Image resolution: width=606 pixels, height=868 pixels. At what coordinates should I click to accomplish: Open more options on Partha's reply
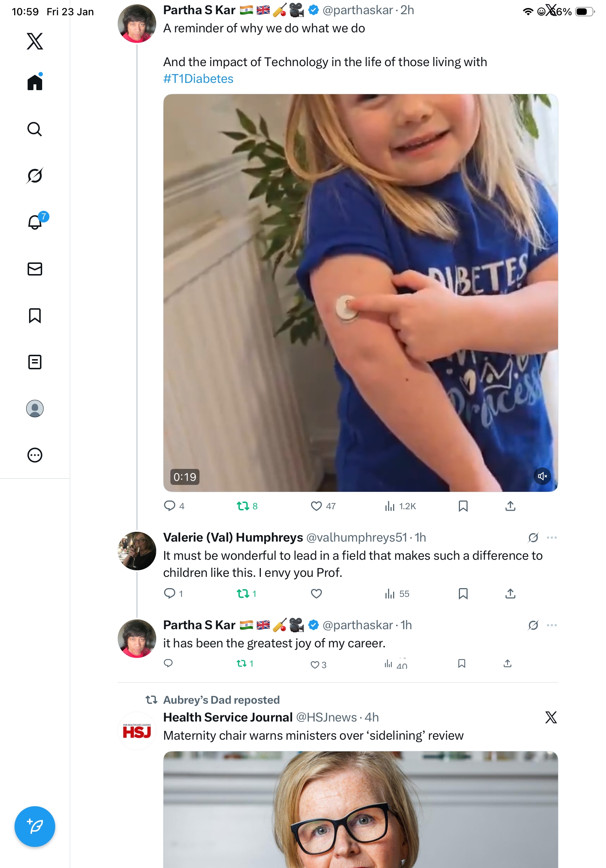click(552, 625)
